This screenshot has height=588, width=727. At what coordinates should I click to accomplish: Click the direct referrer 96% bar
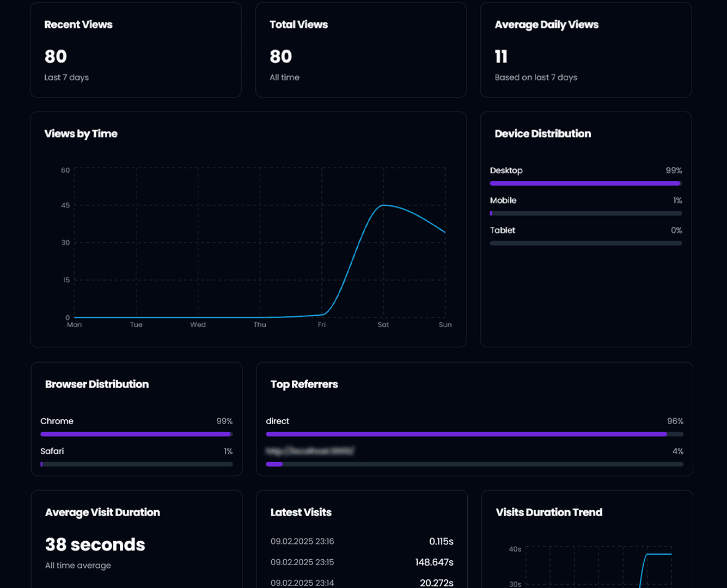474,434
